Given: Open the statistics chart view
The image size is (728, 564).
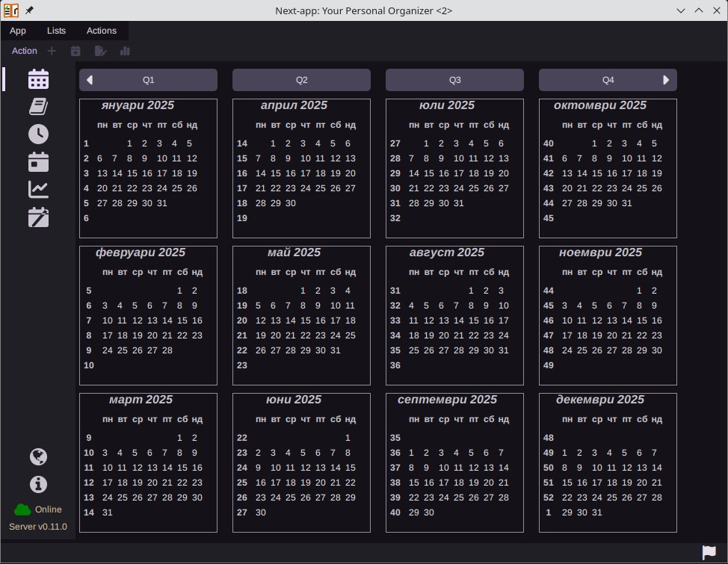Looking at the screenshot, I should pyautogui.click(x=38, y=189).
